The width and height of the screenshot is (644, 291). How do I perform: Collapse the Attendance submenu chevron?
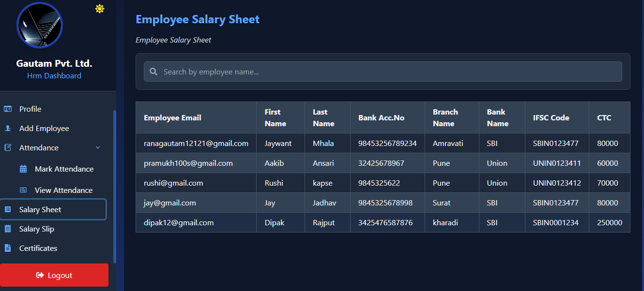tap(98, 147)
